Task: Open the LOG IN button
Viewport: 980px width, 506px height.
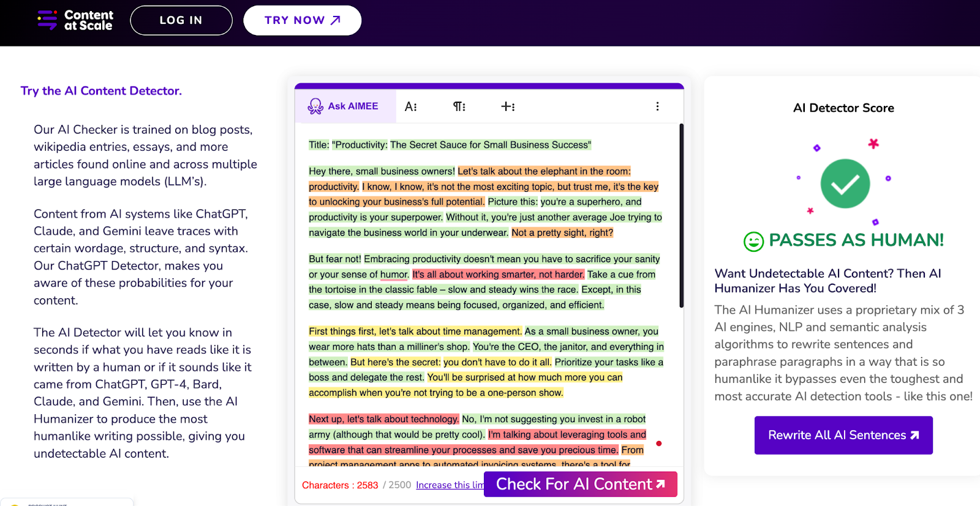Action: pos(181,20)
